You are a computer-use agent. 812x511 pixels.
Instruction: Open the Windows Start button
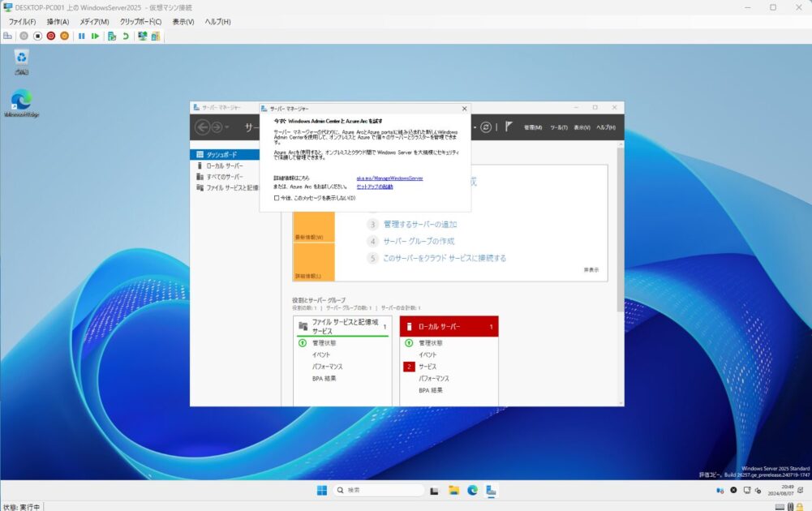click(321, 490)
